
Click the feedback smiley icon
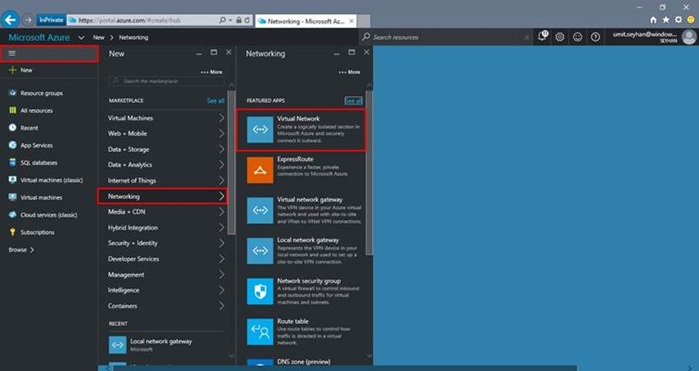(x=578, y=37)
